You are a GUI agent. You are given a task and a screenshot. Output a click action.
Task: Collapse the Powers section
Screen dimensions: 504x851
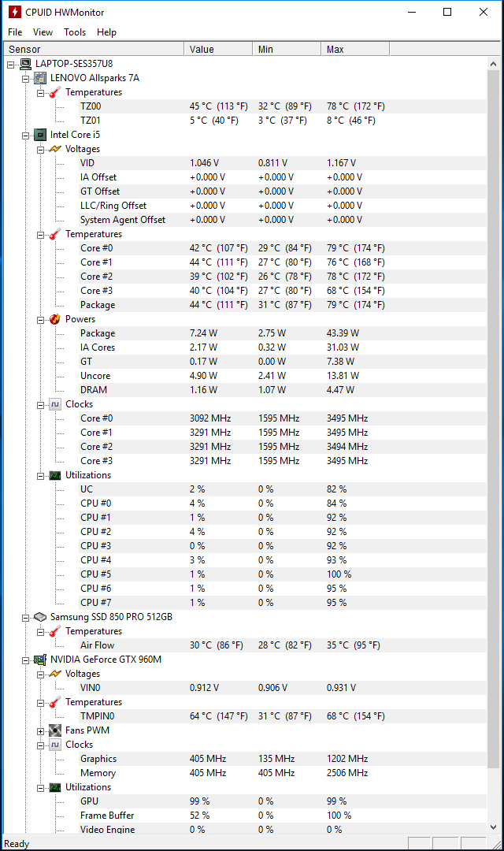(x=41, y=320)
